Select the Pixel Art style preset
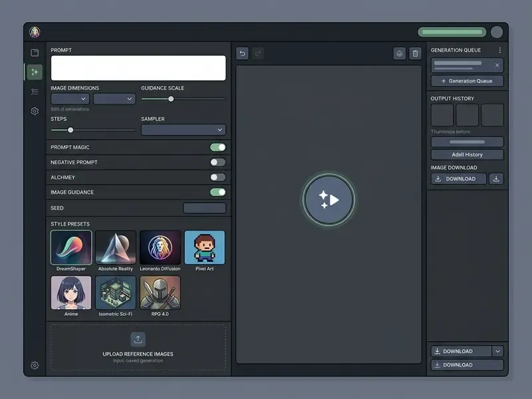 click(205, 247)
